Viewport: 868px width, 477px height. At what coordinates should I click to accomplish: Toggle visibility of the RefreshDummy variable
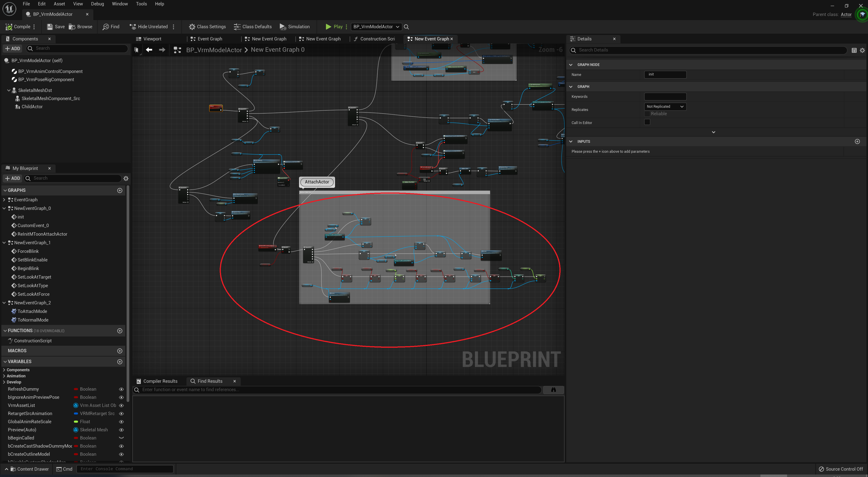coord(121,389)
